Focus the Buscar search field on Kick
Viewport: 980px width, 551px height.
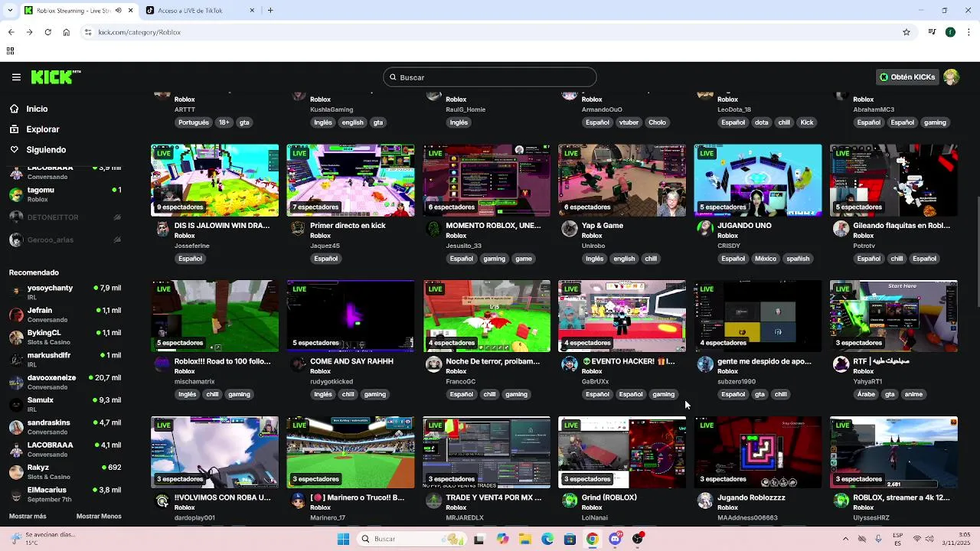pos(490,77)
